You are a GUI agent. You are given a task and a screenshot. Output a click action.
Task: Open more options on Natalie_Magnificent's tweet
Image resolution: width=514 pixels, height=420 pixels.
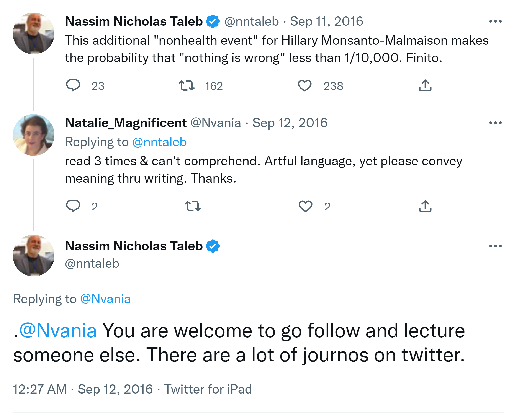pyautogui.click(x=495, y=123)
